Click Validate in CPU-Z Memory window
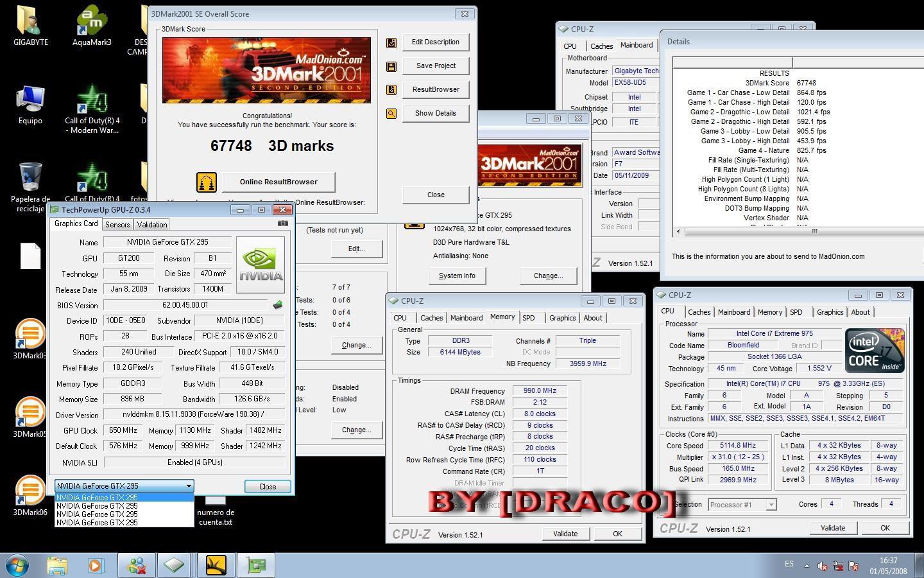The width and height of the screenshot is (924, 578). 565,534
